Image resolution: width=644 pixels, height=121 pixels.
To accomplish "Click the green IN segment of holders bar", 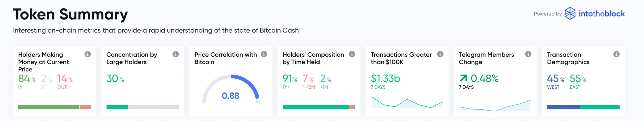I will click(49, 107).
